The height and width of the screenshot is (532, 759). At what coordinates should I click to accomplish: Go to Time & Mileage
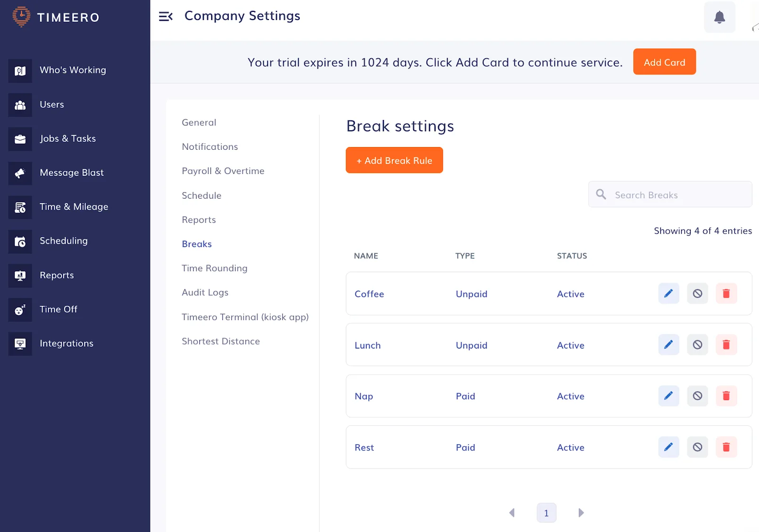click(74, 207)
